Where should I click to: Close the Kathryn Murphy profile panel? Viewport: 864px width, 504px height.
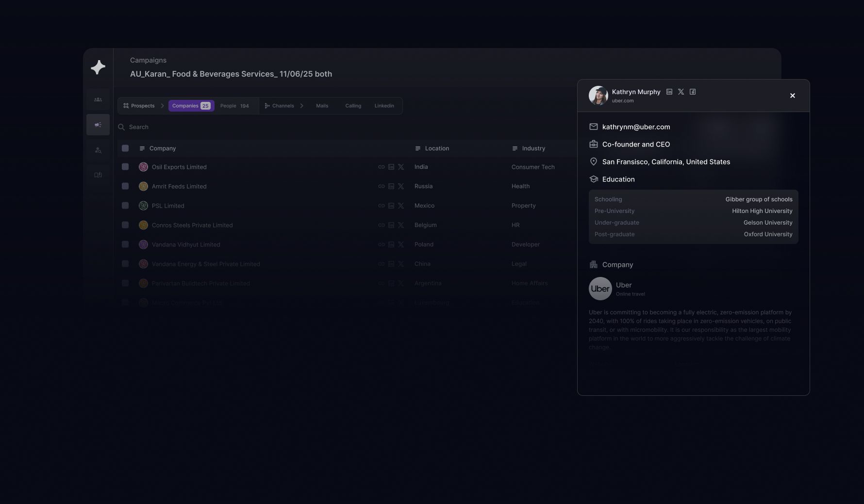(792, 96)
